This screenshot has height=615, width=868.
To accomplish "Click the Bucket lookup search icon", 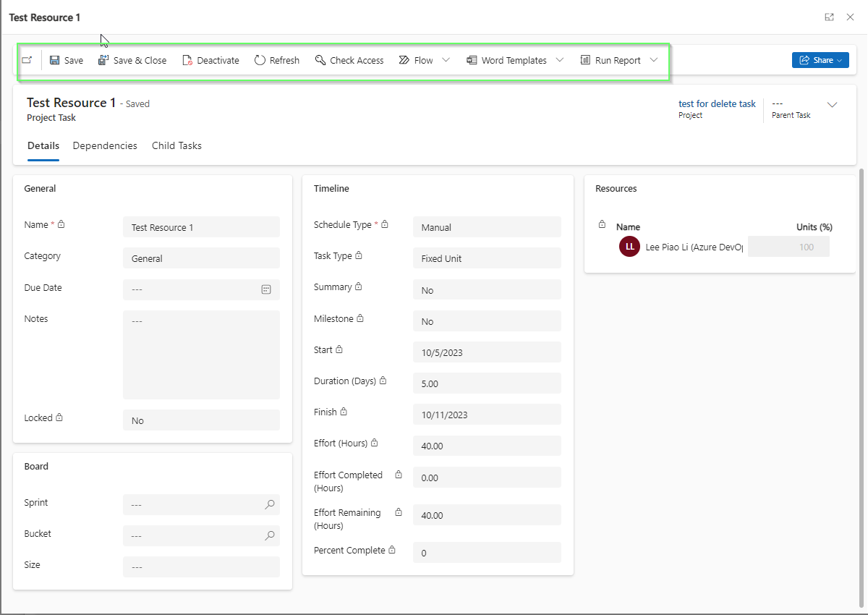I will (270, 536).
